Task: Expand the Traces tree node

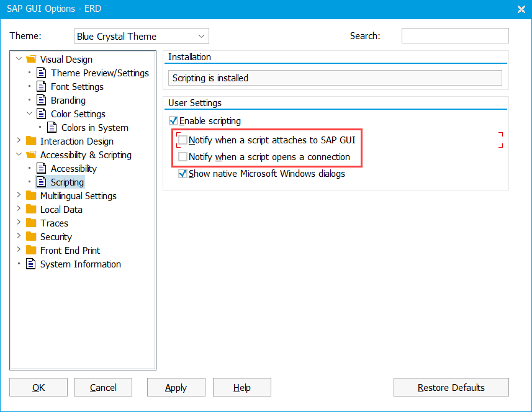Action: pos(19,223)
